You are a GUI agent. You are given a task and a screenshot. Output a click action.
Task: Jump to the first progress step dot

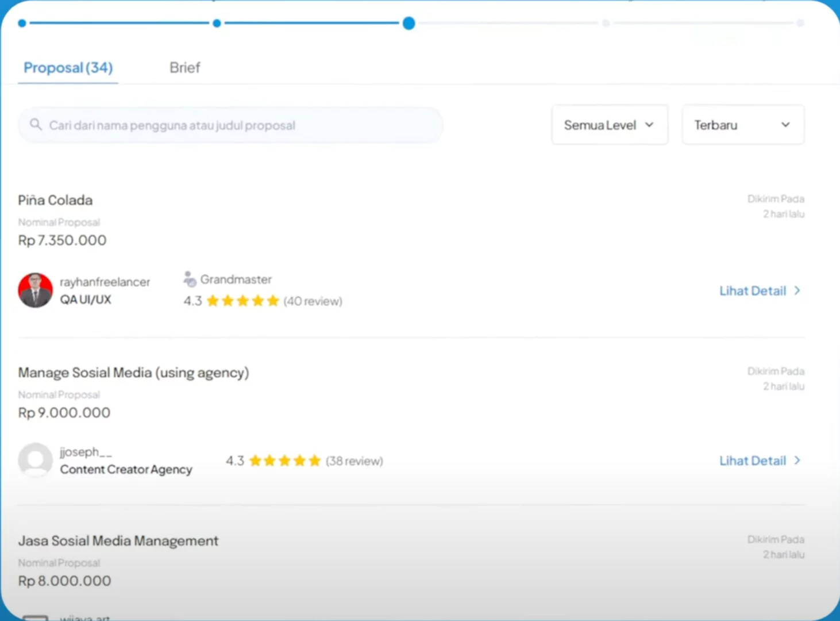tap(22, 24)
